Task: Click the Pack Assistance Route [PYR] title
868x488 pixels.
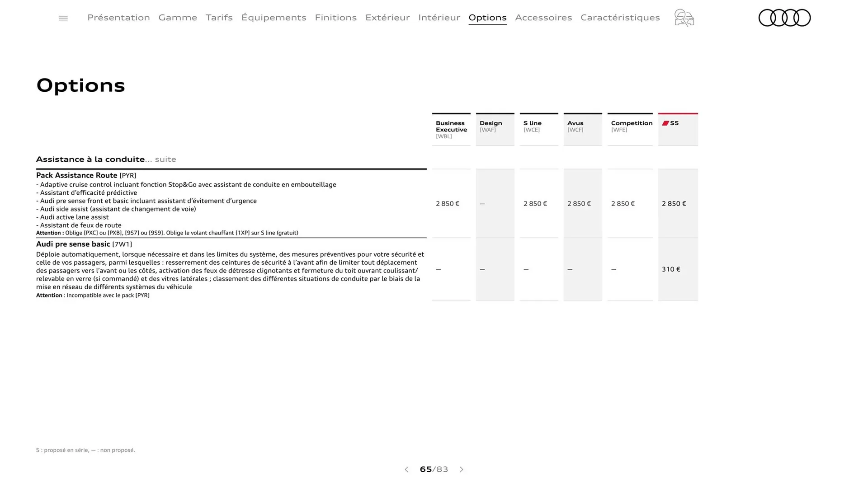Action: coord(86,175)
